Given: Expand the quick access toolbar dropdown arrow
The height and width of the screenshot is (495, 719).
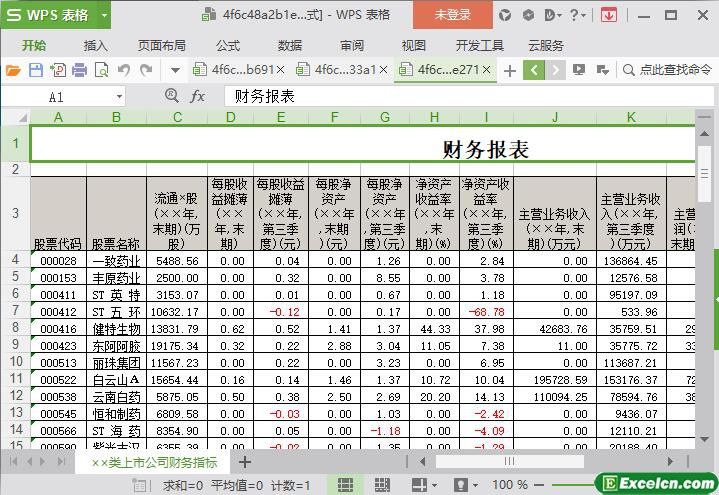Looking at the screenshot, I should [175, 71].
